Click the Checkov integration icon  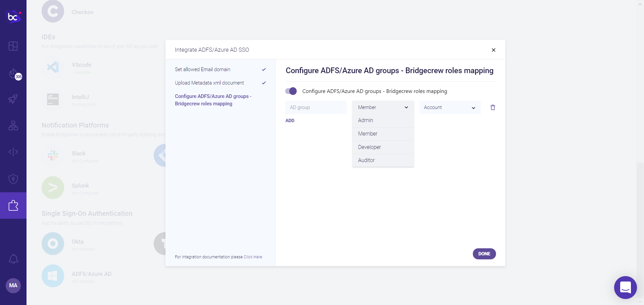(53, 11)
